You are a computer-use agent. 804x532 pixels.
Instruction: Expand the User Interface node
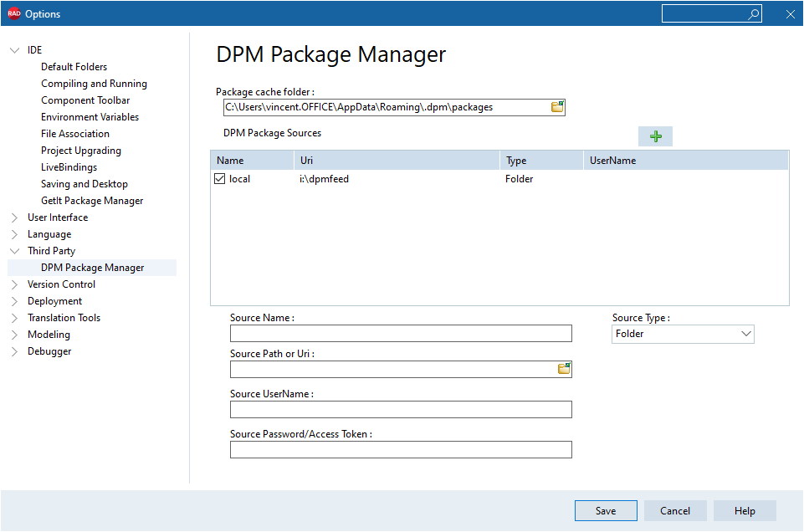14,217
